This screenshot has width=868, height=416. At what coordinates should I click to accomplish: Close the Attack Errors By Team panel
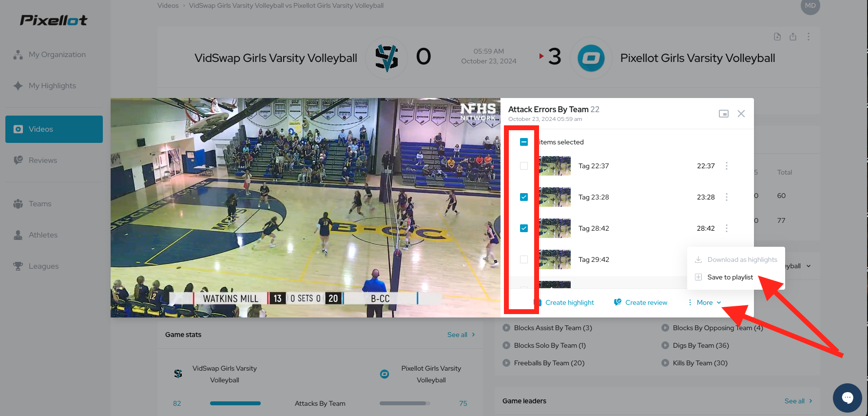pos(741,114)
